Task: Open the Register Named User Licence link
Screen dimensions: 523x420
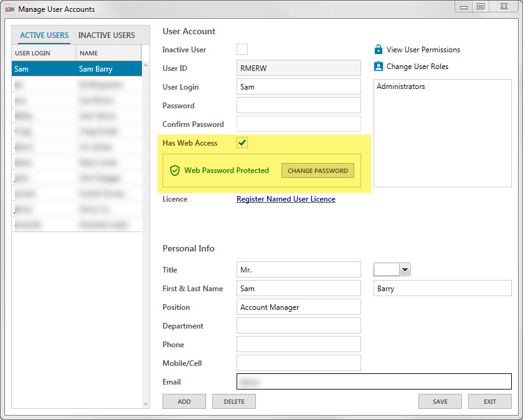Action: pyautogui.click(x=286, y=199)
